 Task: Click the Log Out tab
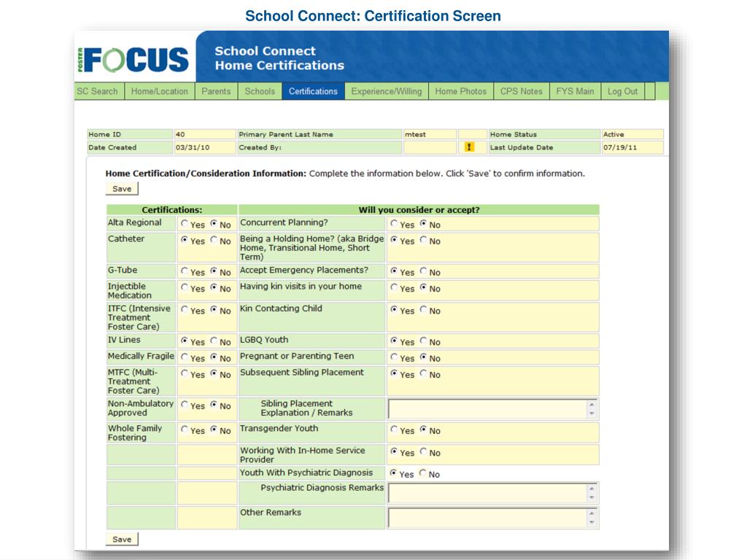point(622,91)
